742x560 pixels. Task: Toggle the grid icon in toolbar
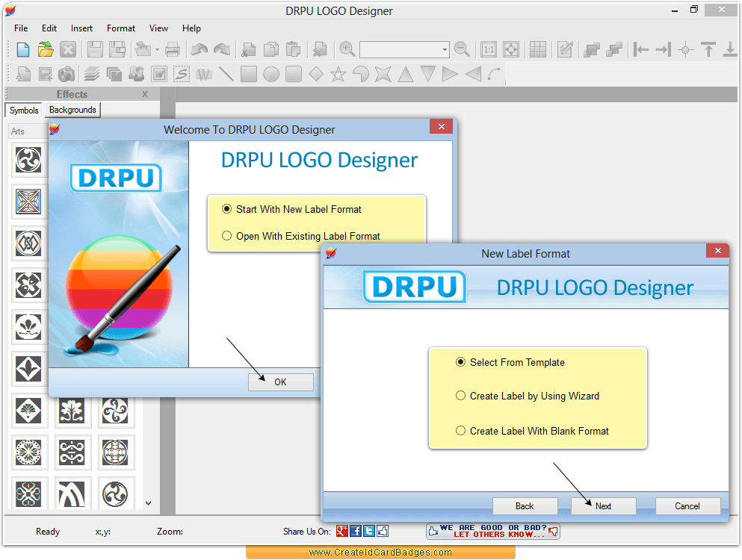coord(537,49)
